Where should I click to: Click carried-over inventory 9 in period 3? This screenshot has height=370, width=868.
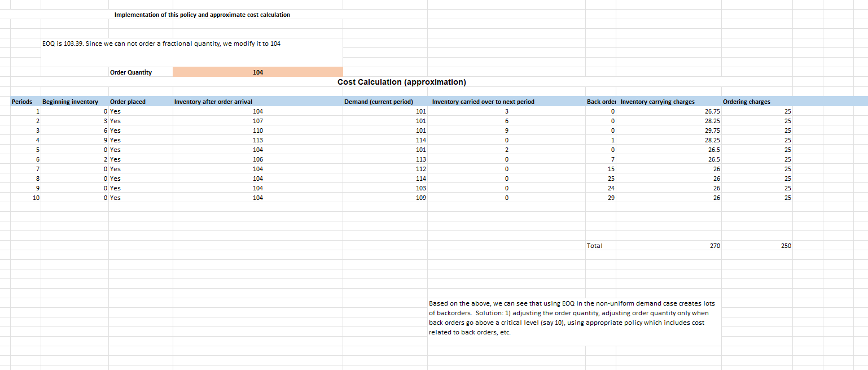click(x=506, y=130)
